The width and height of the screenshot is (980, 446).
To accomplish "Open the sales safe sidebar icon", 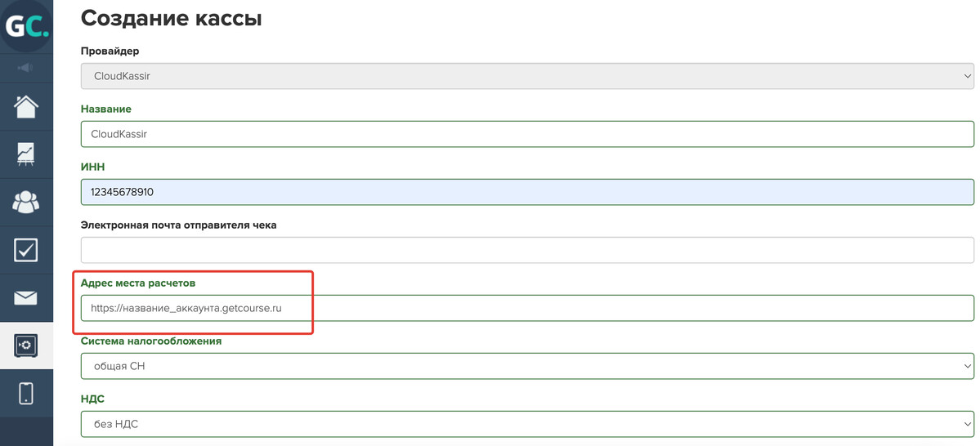I will [x=26, y=345].
